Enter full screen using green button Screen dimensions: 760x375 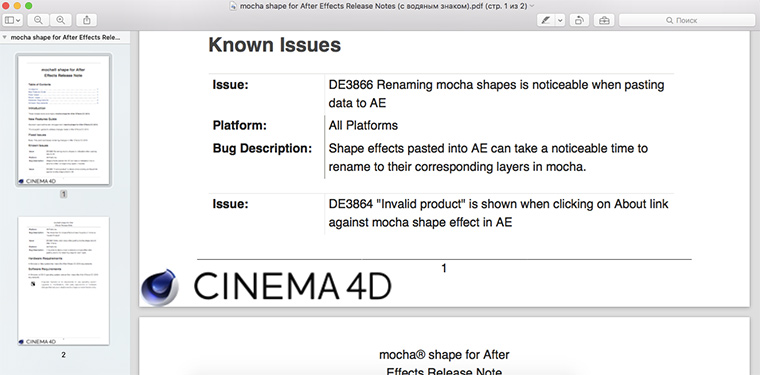(29, 6)
